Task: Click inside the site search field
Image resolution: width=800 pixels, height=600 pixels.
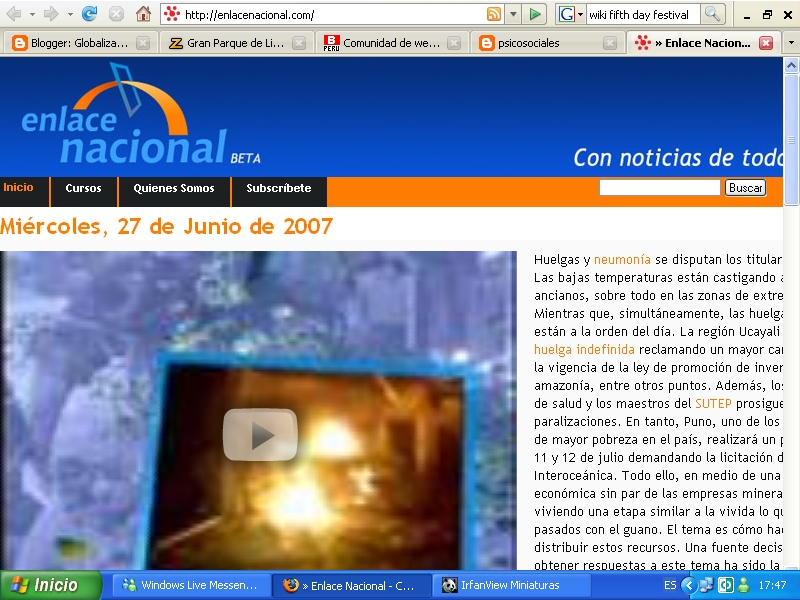Action: (660, 187)
